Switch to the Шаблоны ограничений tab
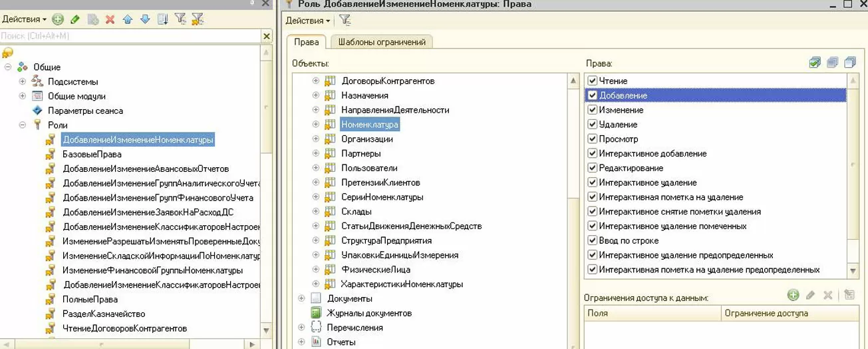 click(x=382, y=42)
